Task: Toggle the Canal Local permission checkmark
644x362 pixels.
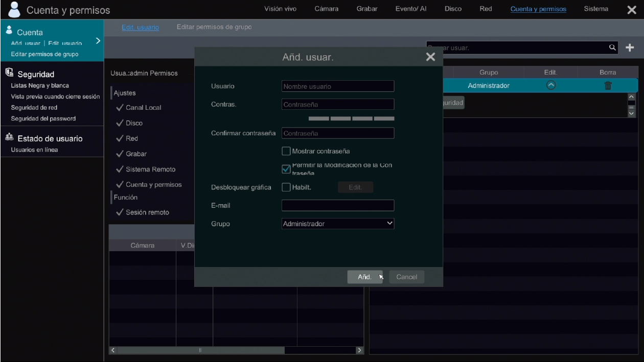Action: [x=120, y=108]
